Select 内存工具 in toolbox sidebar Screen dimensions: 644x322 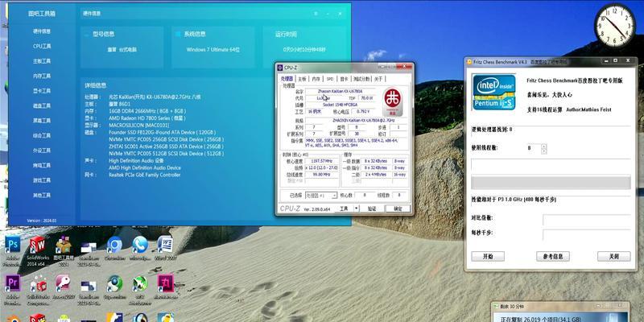42,76
